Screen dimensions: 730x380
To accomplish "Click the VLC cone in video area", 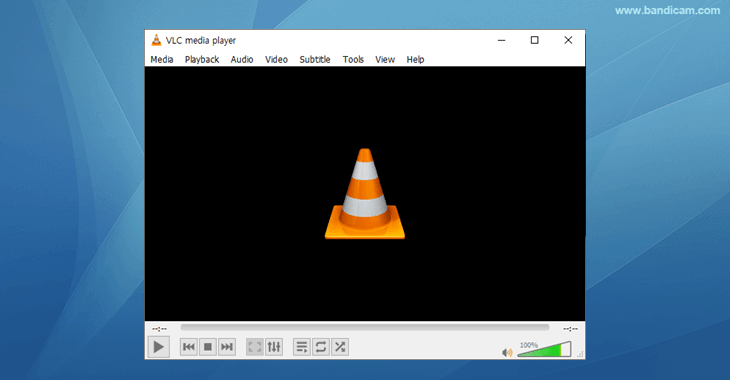I will [365, 194].
